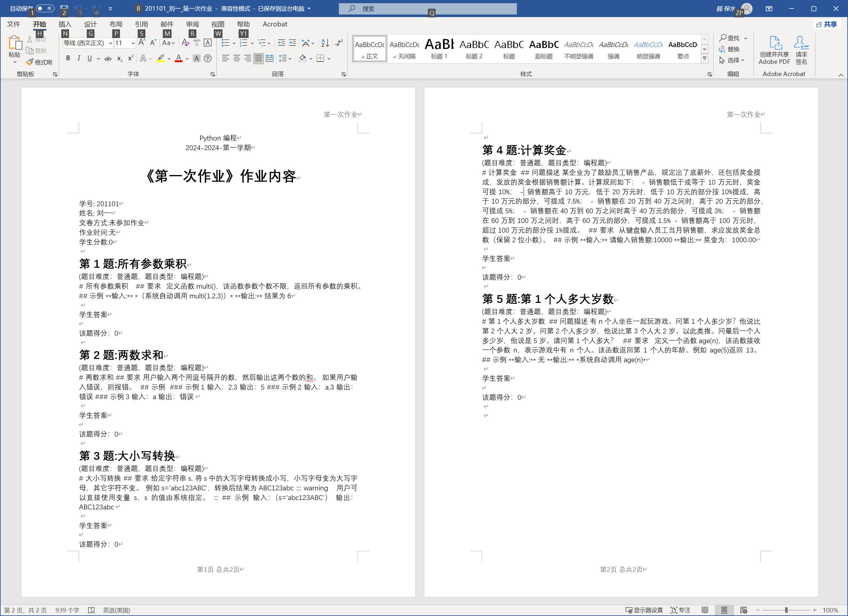Toggle Show/Hide paragraph marks
Image resolution: width=848 pixels, height=616 pixels.
pyautogui.click(x=339, y=43)
